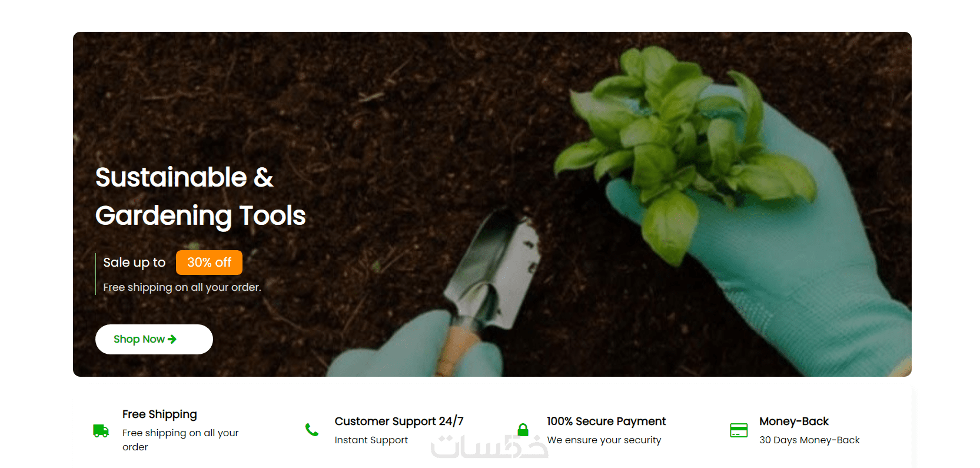Click the Sale up to label
The width and height of the screenshot is (980, 468).
click(134, 263)
